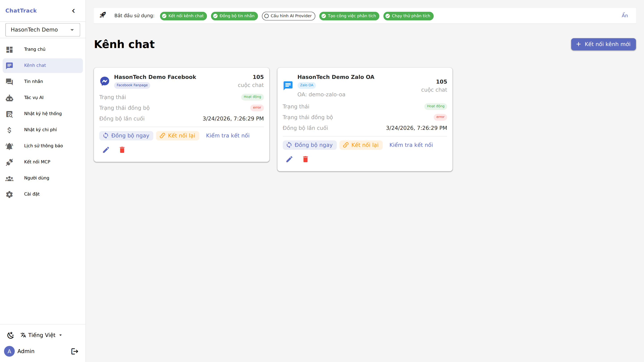Image resolution: width=644 pixels, height=362 pixels.
Task: Click the logout icon next to Admin
Action: coord(74,351)
